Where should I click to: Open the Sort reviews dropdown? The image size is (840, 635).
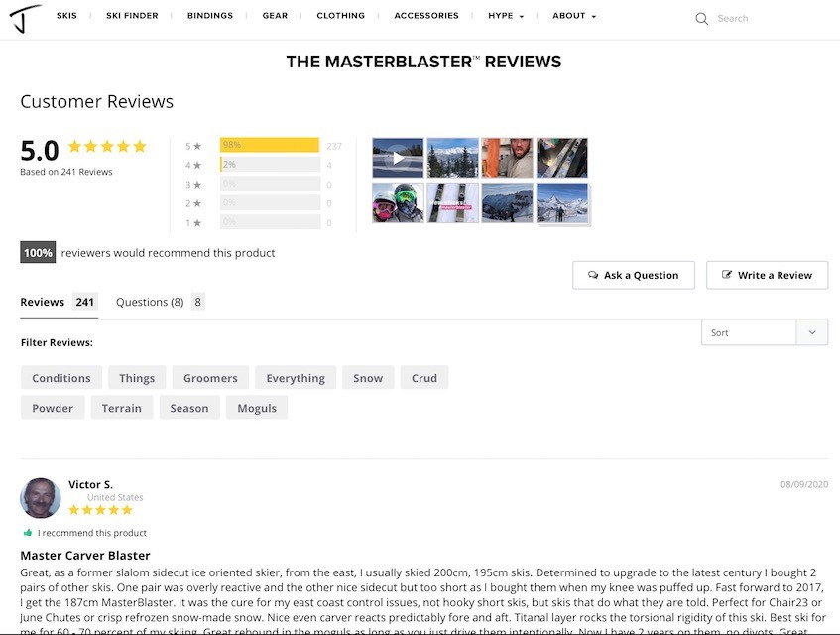coord(765,332)
